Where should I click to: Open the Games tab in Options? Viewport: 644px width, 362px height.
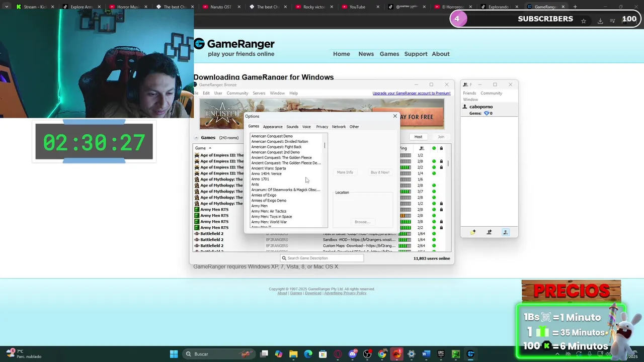coord(254,126)
